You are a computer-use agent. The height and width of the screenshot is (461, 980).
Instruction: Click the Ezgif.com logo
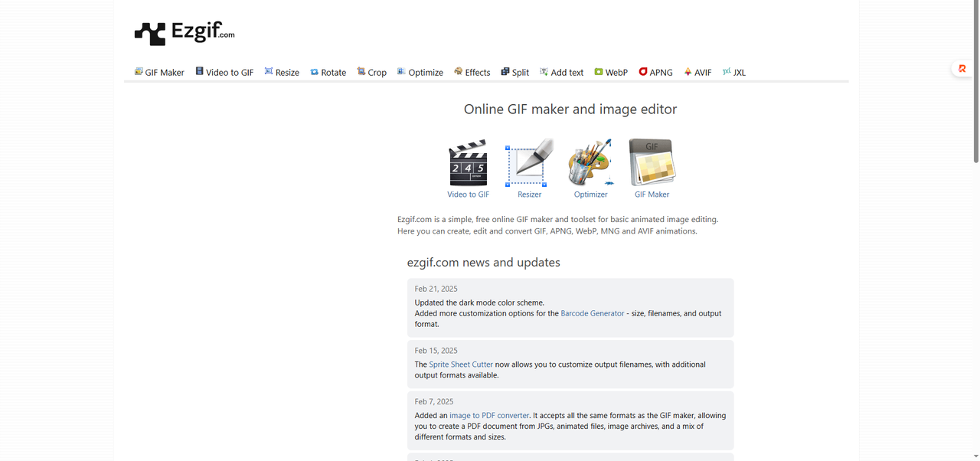click(185, 33)
